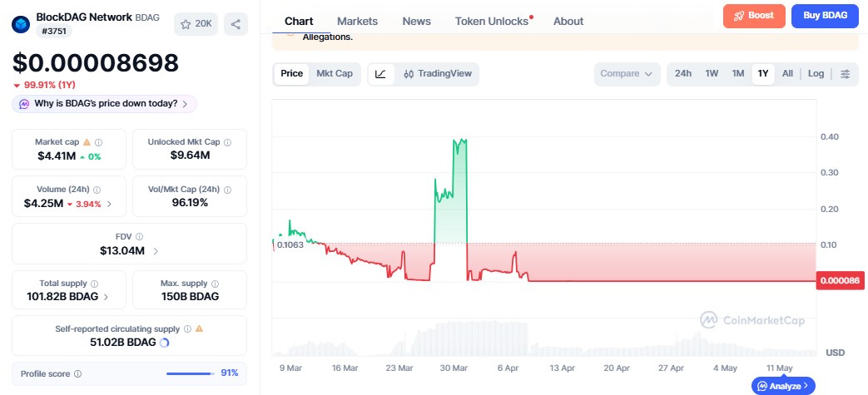Click the Market cap warning triangle icon
Image resolution: width=868 pixels, height=395 pixels.
pyautogui.click(x=87, y=142)
